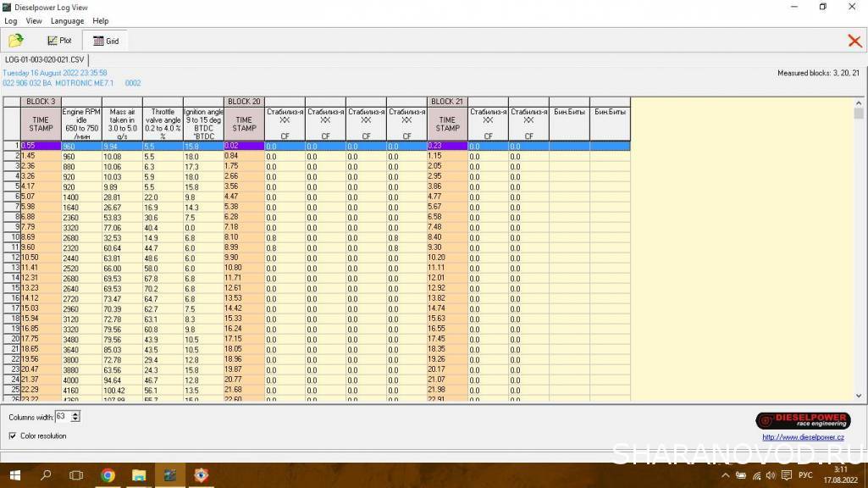This screenshot has height=488, width=868.
Task: Open the Log menu
Action: pos(10,20)
